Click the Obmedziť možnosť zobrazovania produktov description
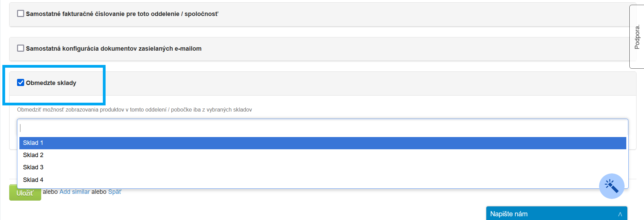The image size is (644, 220). point(135,110)
